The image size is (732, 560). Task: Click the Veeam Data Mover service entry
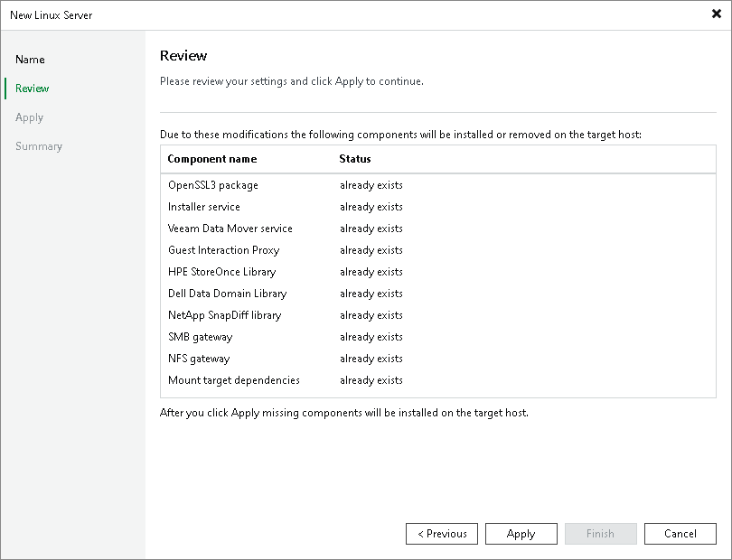pos(230,228)
